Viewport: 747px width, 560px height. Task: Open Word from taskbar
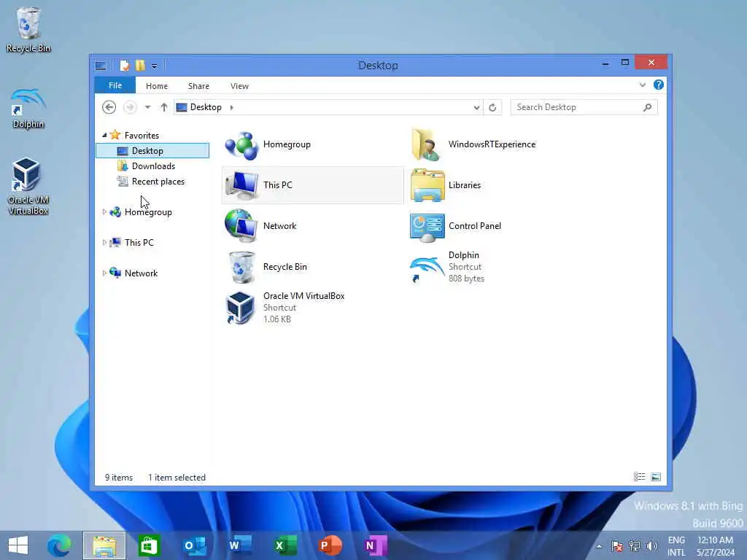(239, 545)
